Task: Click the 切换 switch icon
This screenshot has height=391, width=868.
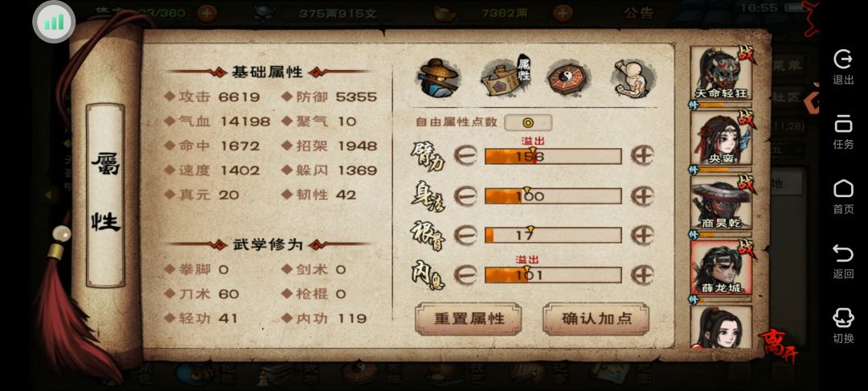Action: 843,326
